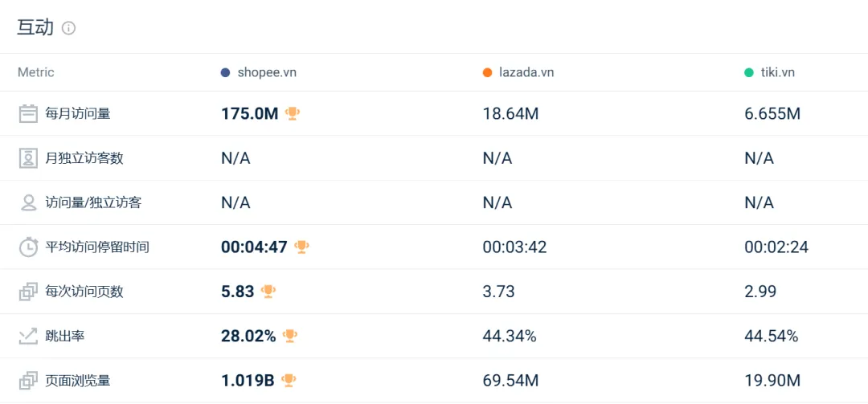Image resolution: width=868 pixels, height=404 pixels.
Task: Click tiki.vn N/A in 月独立访客数 row
Action: pyautogui.click(x=759, y=159)
